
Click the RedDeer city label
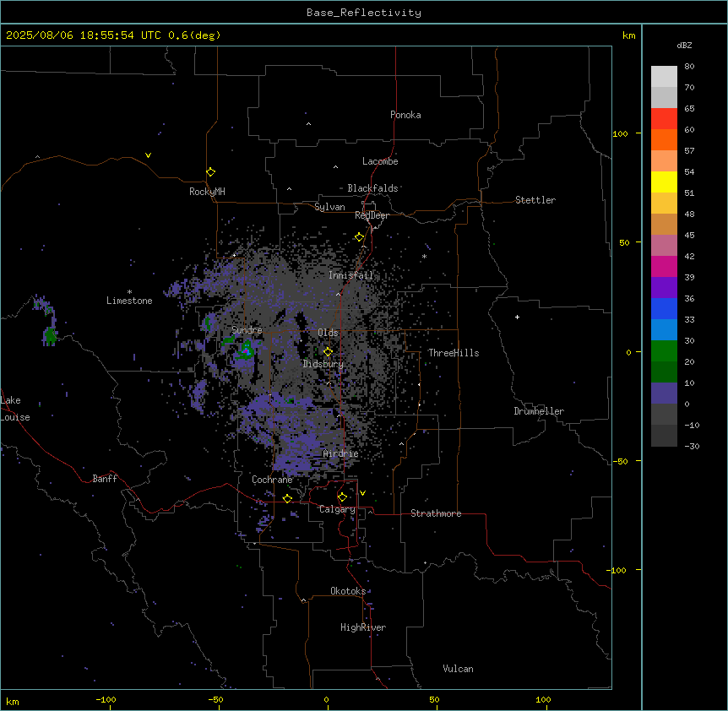click(x=372, y=215)
